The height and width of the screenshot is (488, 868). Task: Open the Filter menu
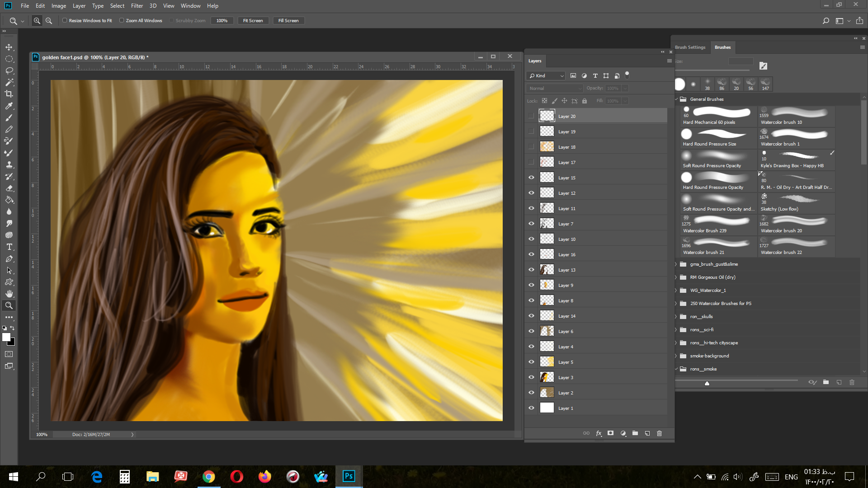coord(137,6)
